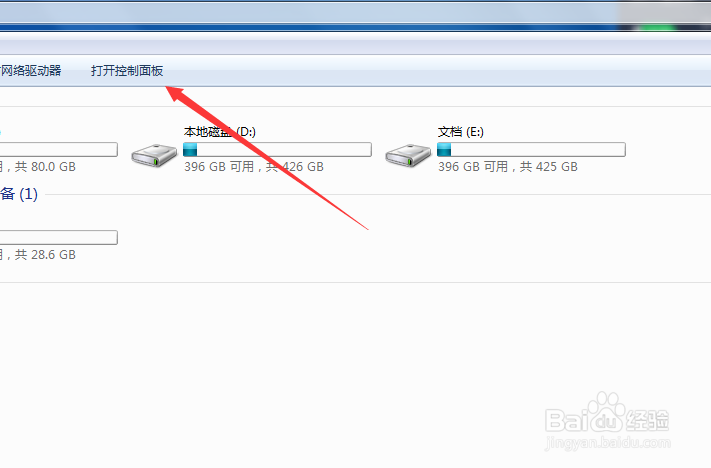This screenshot has height=468, width=711.
Task: Select the '共 28.6 GB' device details text
Action: (x=45, y=255)
